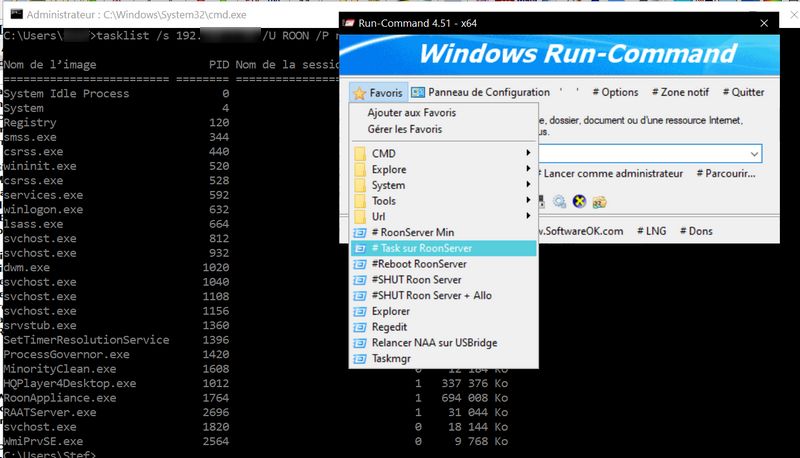This screenshot has height=458, width=800.
Task: Click # Quitter in Run-Command
Action: click(x=743, y=92)
